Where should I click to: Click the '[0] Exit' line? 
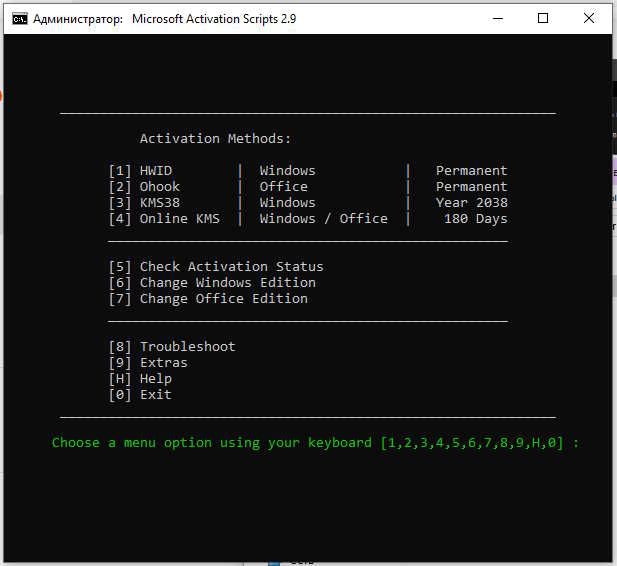[140, 395]
